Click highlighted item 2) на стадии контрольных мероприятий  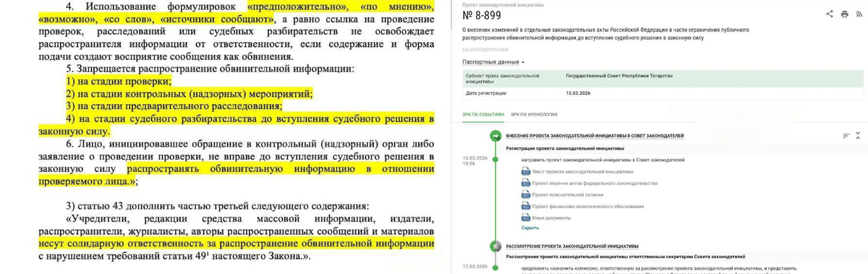(x=189, y=95)
